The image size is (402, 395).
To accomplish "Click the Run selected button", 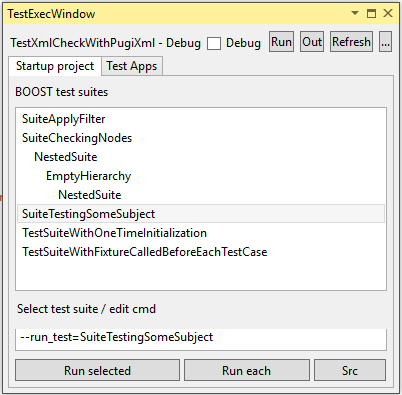I will pyautogui.click(x=97, y=370).
